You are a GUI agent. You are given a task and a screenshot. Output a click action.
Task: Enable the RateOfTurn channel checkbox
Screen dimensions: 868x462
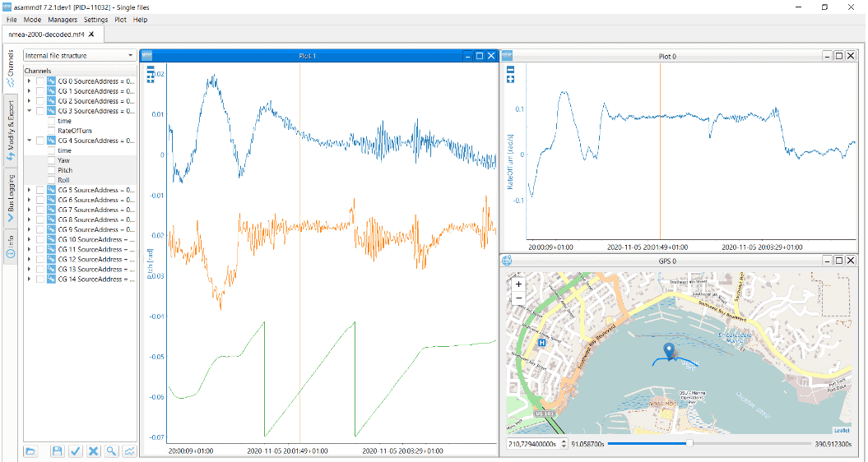click(51, 131)
